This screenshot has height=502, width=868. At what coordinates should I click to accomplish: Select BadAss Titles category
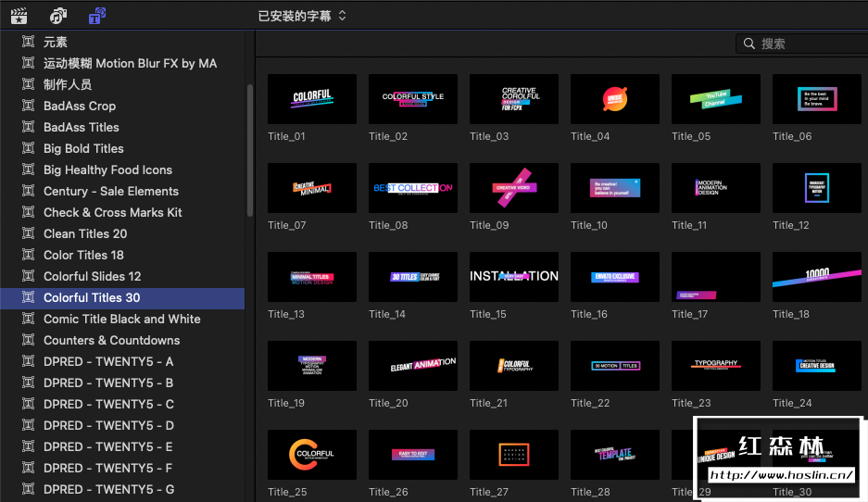click(122, 127)
